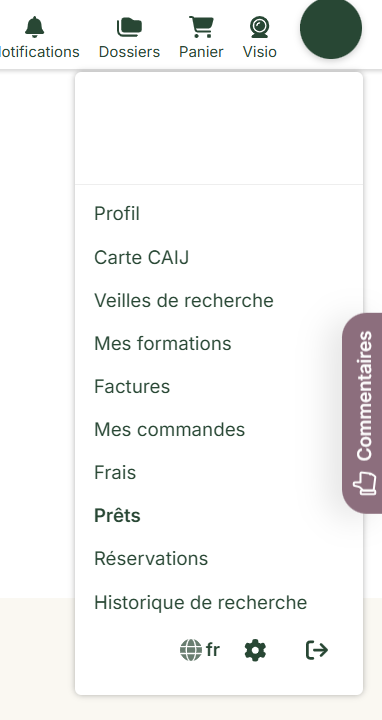Click the dark green profile avatar
Image resolution: width=382 pixels, height=720 pixels.
331,28
